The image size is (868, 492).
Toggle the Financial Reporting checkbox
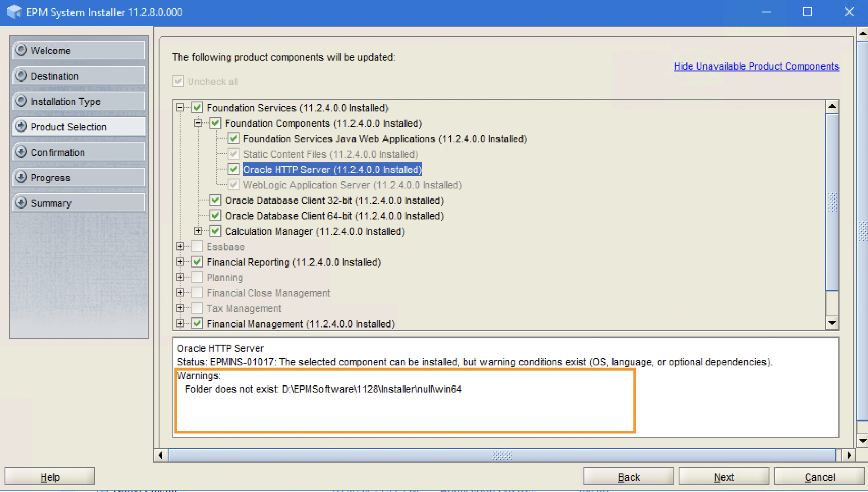[197, 262]
